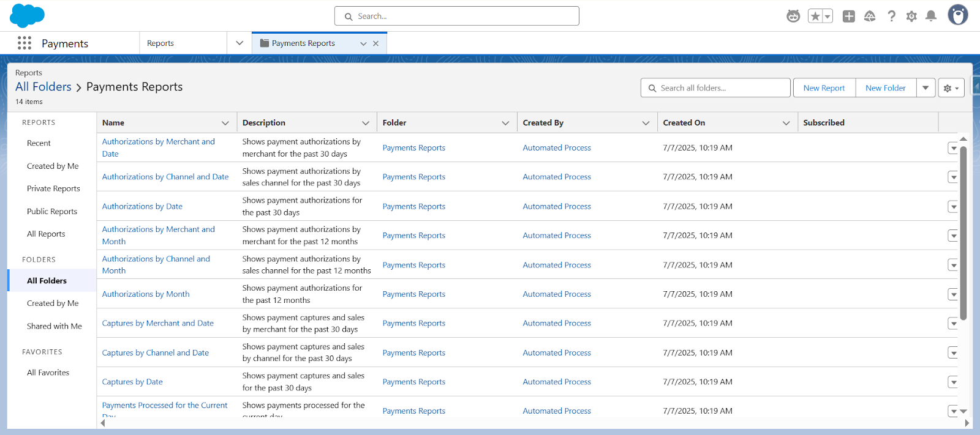This screenshot has width=980, height=435.
Task: Open the Setup gear icon
Action: pos(911,16)
